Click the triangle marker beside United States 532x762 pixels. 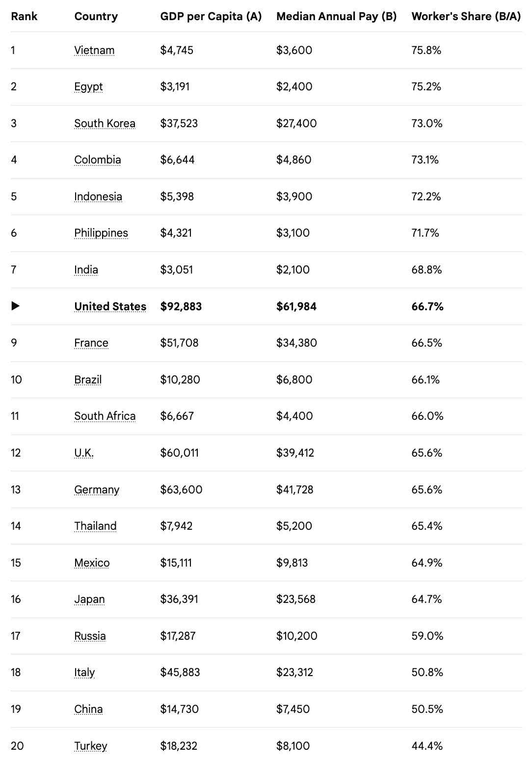coord(16,306)
